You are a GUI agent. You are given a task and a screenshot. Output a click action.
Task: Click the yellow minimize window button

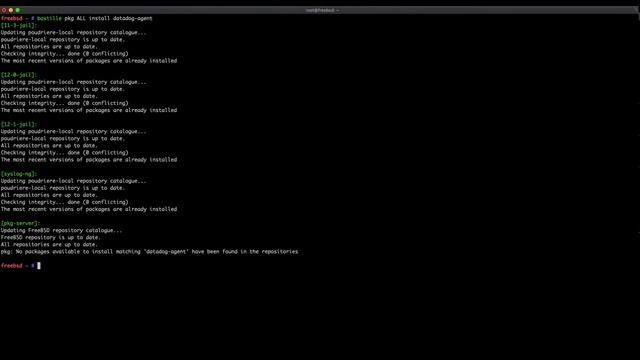click(x=11, y=10)
